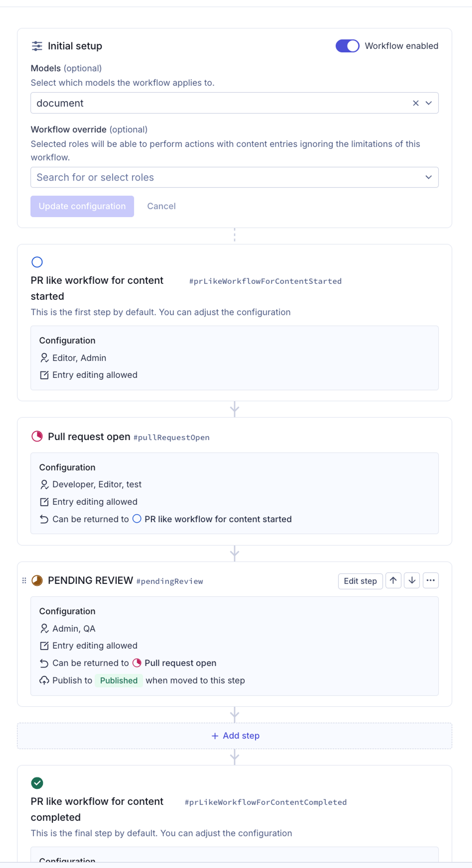The image size is (472, 868).
Task: Click the small circle icon next to the return target step
Action: point(137,519)
